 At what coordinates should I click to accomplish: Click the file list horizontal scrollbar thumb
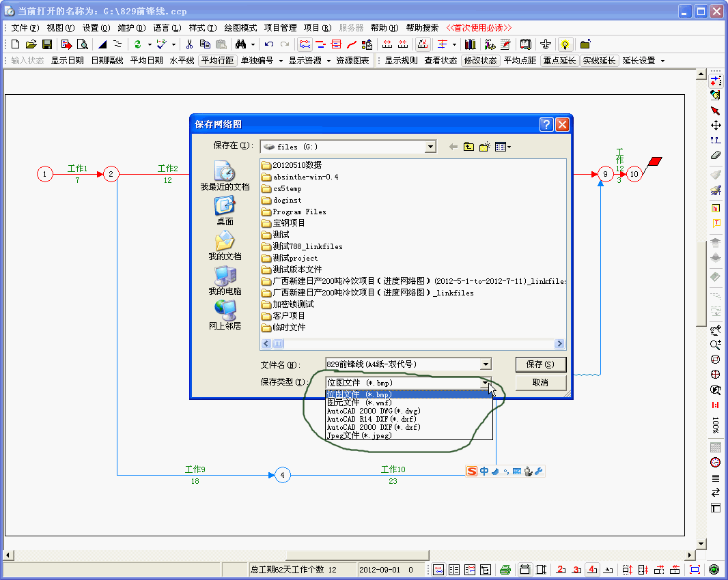(278, 343)
